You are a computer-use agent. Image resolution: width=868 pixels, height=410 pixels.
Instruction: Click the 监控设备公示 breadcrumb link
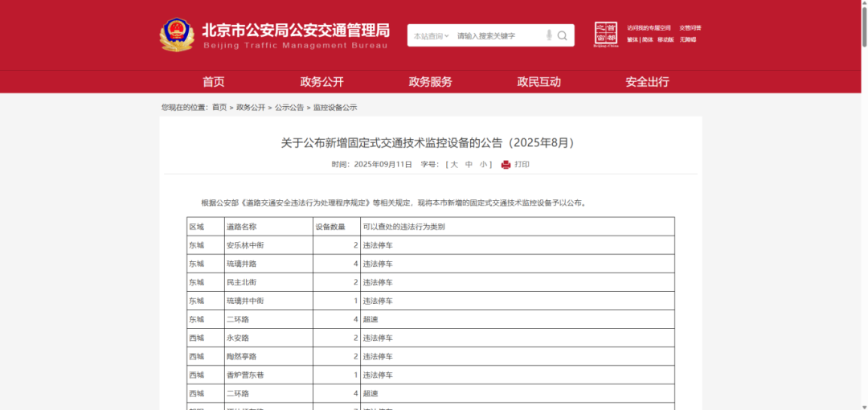335,108
